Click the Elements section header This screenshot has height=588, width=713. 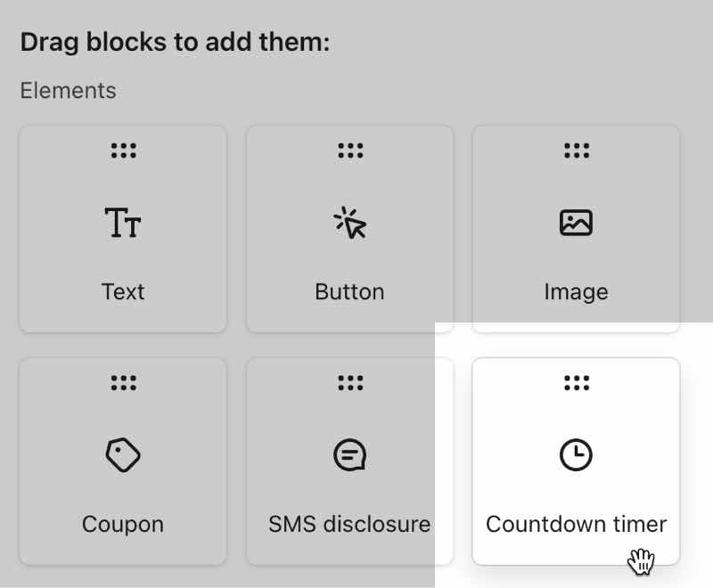coord(68,90)
